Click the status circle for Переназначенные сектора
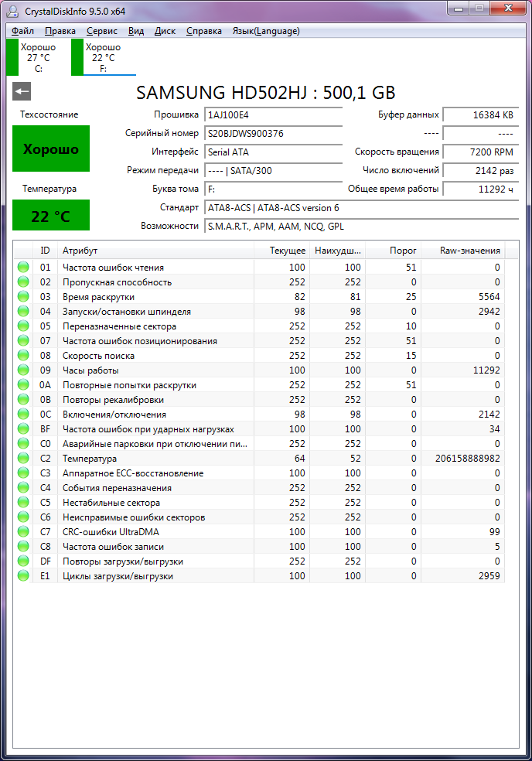Screen dimensions: 532x761 click(x=23, y=326)
